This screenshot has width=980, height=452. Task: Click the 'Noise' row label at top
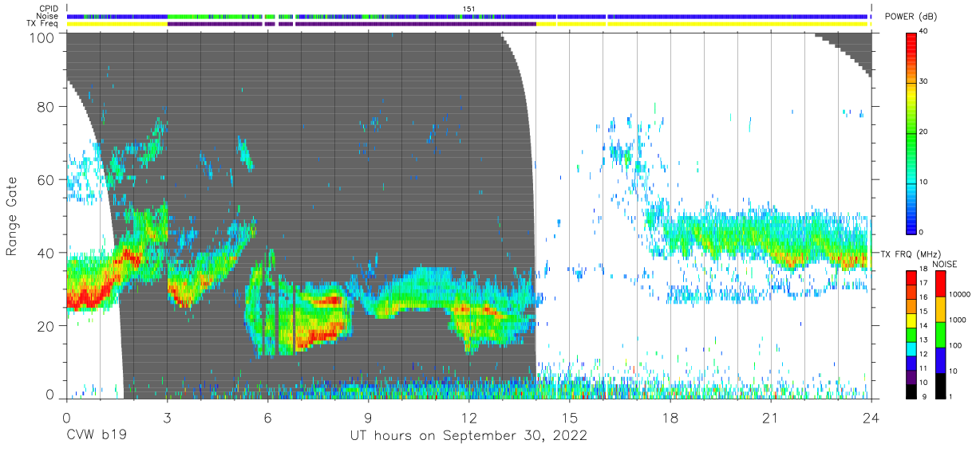[x=47, y=16]
